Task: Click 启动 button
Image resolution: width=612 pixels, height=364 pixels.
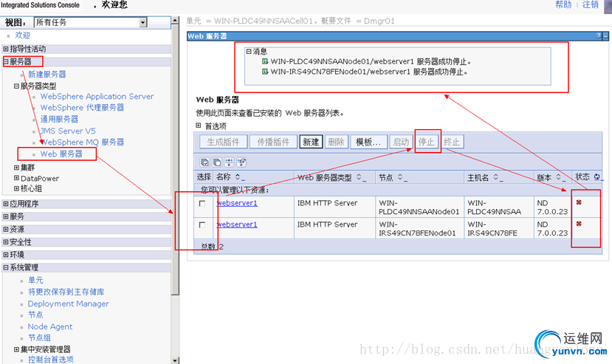Action: click(402, 142)
